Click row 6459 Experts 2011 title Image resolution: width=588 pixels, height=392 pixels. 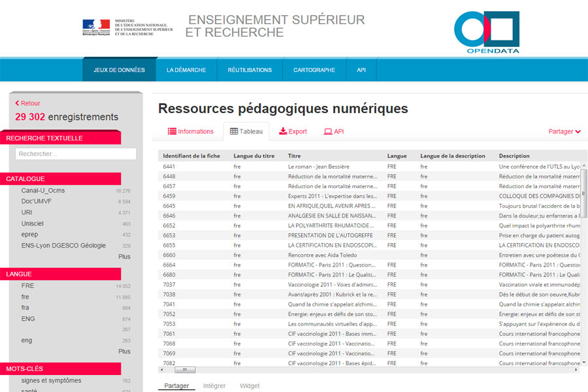click(333, 196)
